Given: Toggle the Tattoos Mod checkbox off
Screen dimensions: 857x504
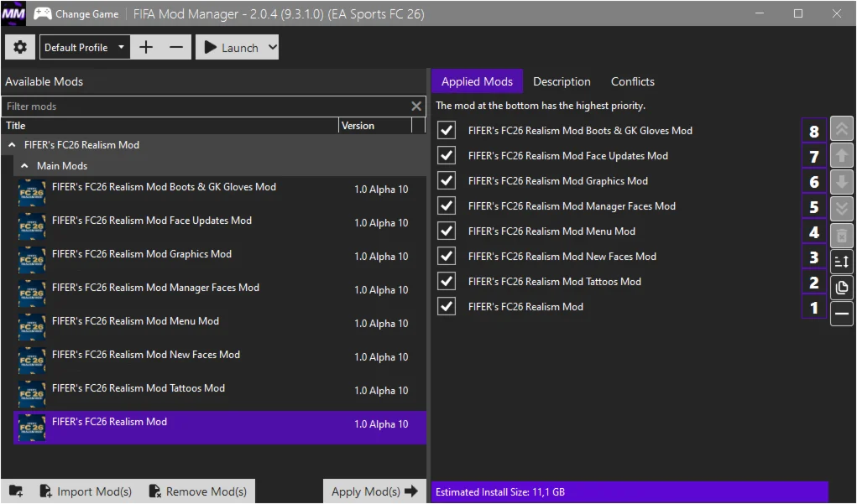Looking at the screenshot, I should click(x=446, y=281).
